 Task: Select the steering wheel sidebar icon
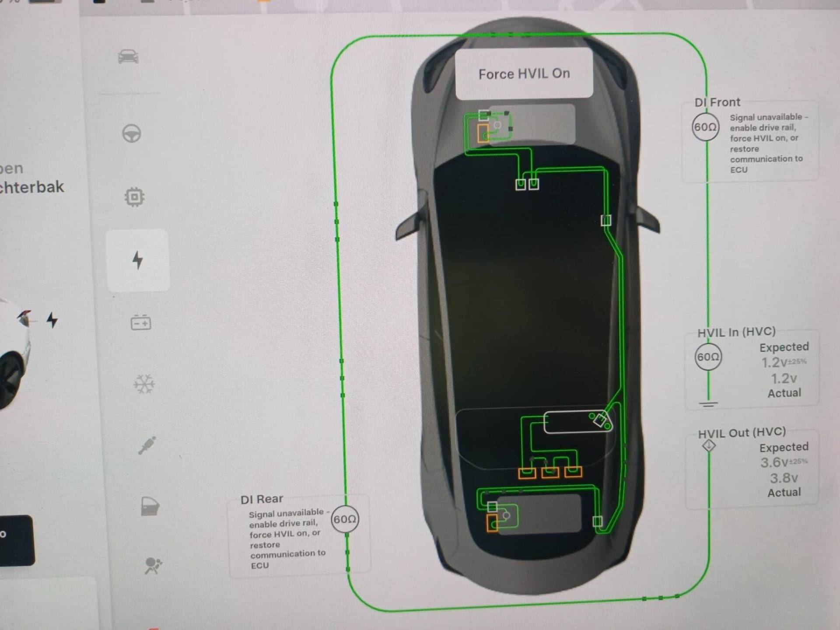pyautogui.click(x=131, y=133)
